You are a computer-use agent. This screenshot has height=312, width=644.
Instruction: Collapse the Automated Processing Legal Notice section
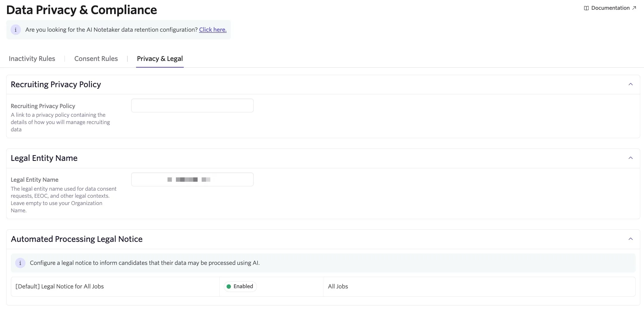tap(631, 239)
